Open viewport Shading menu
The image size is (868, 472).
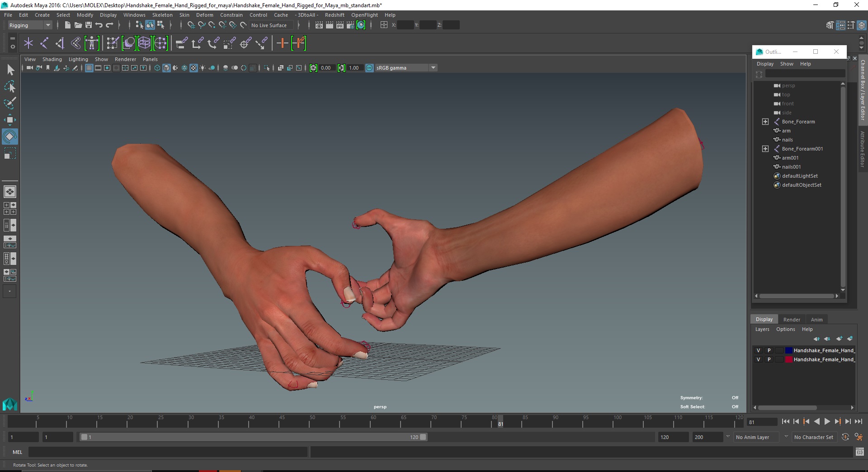[52, 59]
